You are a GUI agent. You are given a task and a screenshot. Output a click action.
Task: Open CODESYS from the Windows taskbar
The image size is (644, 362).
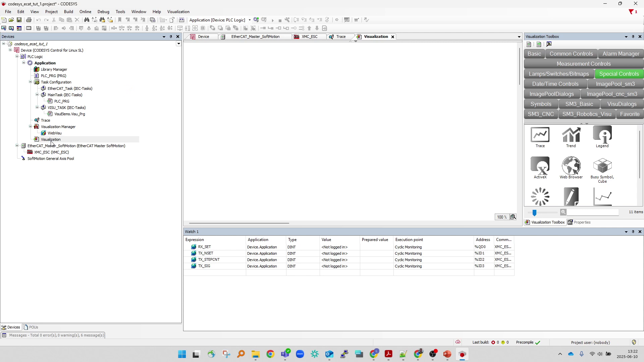click(462, 354)
